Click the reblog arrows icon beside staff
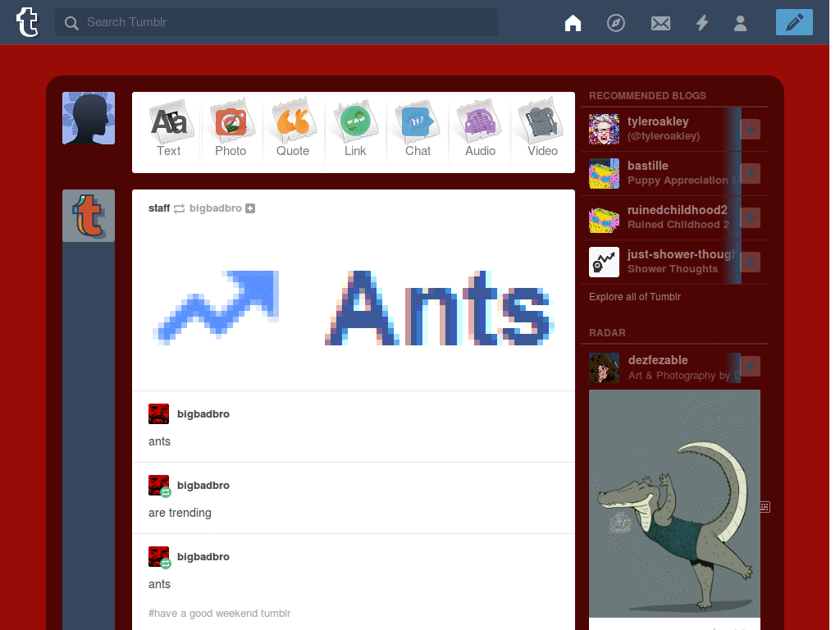This screenshot has width=840, height=630. pos(180,208)
